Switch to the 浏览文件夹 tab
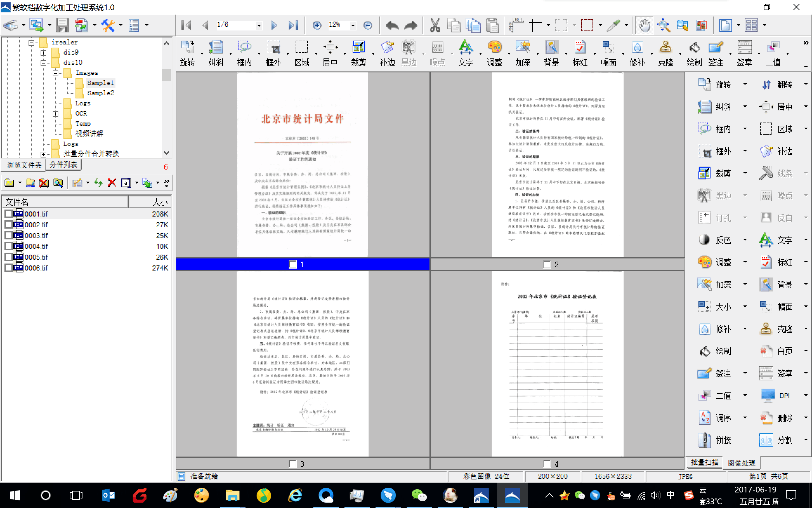This screenshot has height=508, width=812. [x=24, y=165]
